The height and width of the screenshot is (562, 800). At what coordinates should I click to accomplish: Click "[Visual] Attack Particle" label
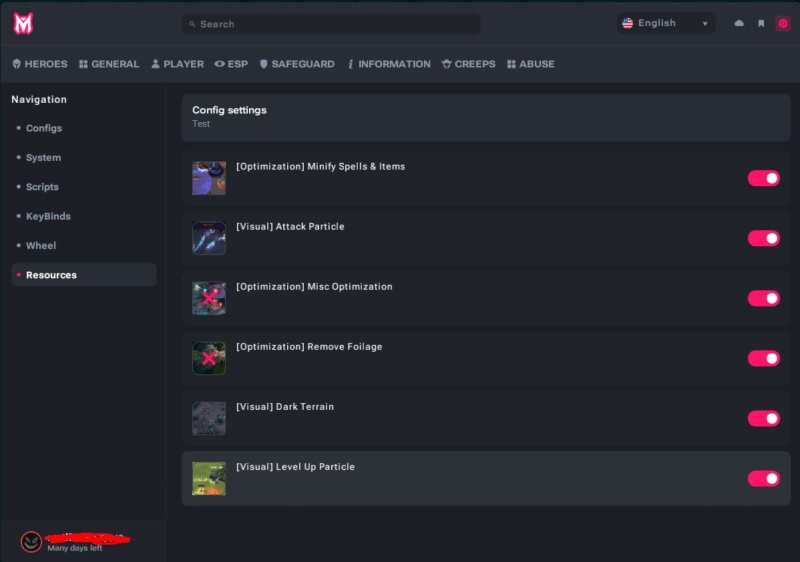pos(290,226)
